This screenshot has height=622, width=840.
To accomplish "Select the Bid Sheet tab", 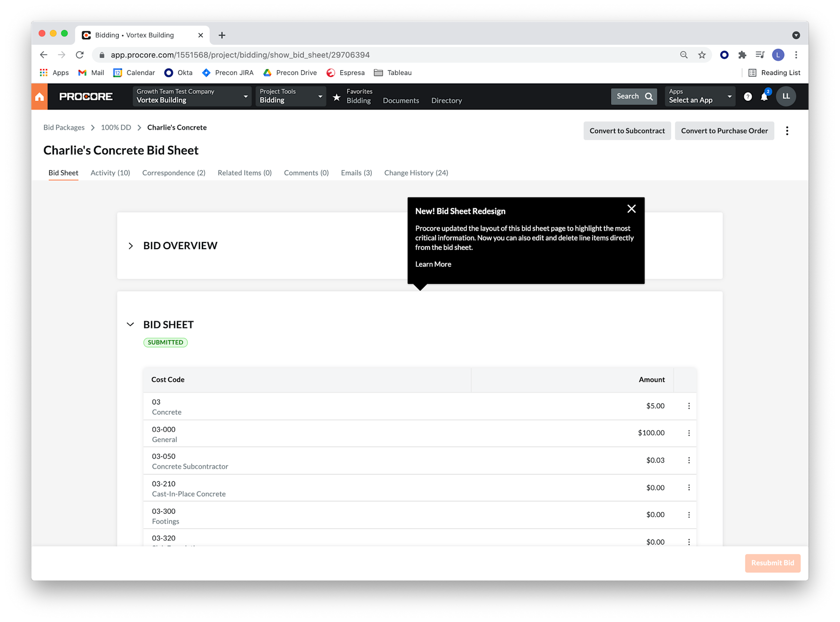I will coord(63,173).
